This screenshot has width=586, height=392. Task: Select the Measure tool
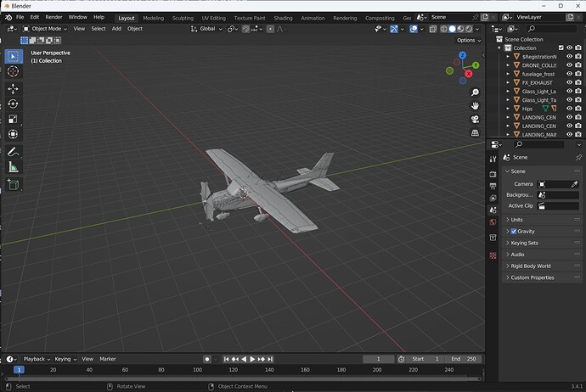13,167
